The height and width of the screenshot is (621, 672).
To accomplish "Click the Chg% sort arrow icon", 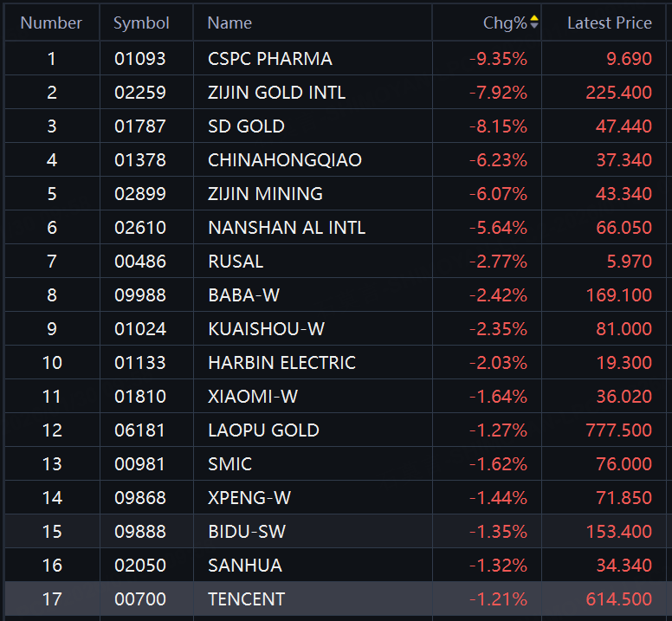I will pos(534,23).
